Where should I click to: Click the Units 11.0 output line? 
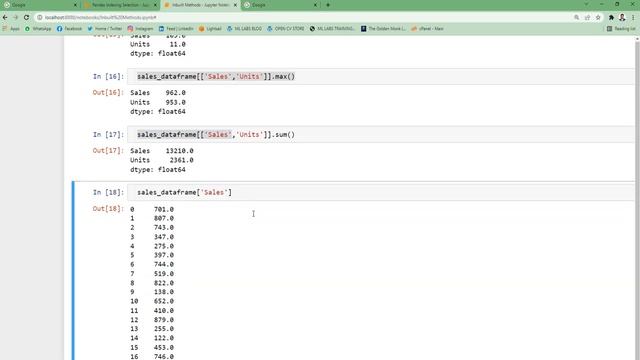coord(158,44)
